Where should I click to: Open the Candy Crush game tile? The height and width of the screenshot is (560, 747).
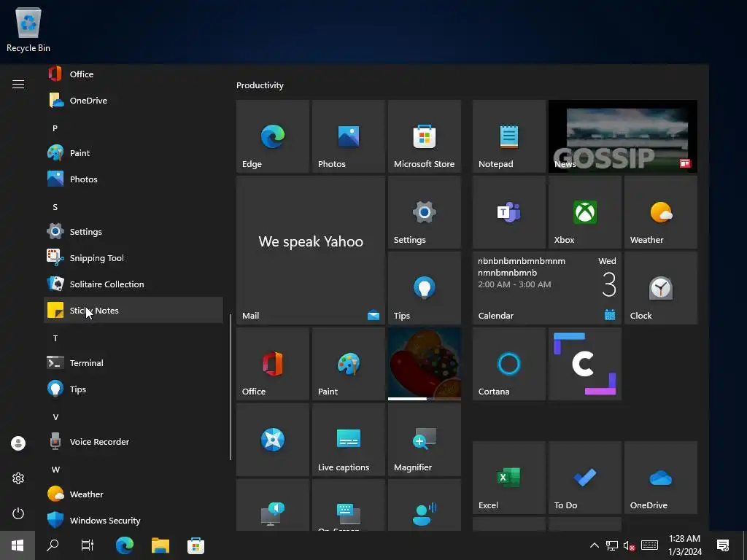[x=425, y=364]
